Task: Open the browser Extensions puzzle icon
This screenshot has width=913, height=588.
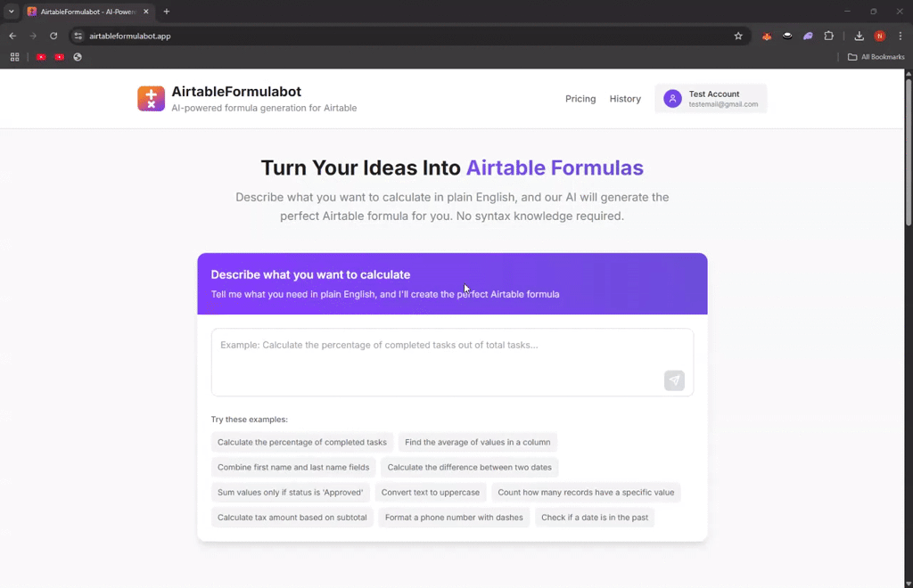Action: coord(828,36)
